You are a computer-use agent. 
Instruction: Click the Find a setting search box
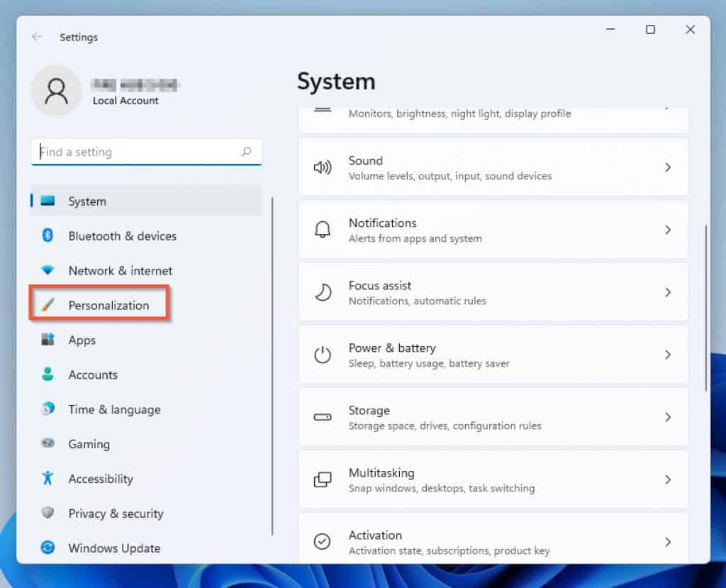coord(146,152)
